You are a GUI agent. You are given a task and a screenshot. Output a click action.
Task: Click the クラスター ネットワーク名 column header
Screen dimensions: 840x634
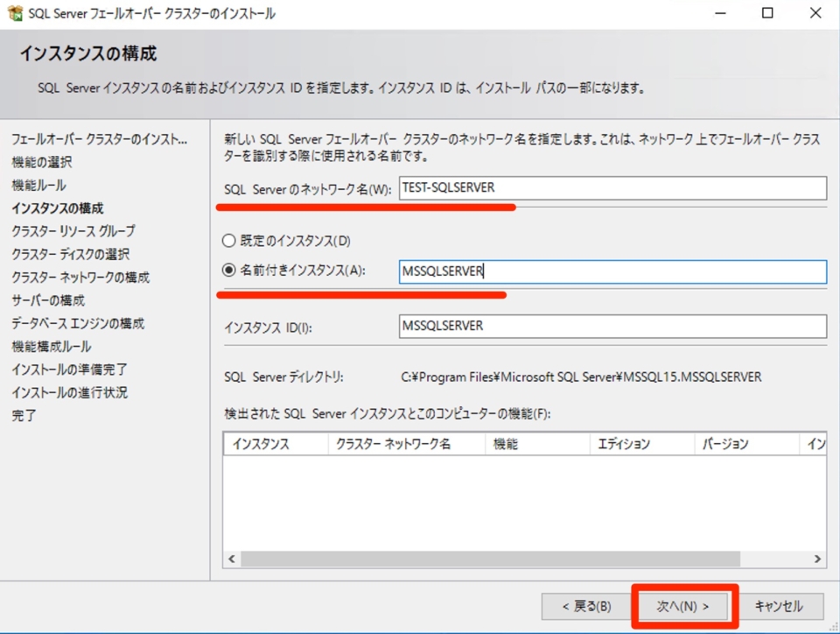[x=407, y=444]
